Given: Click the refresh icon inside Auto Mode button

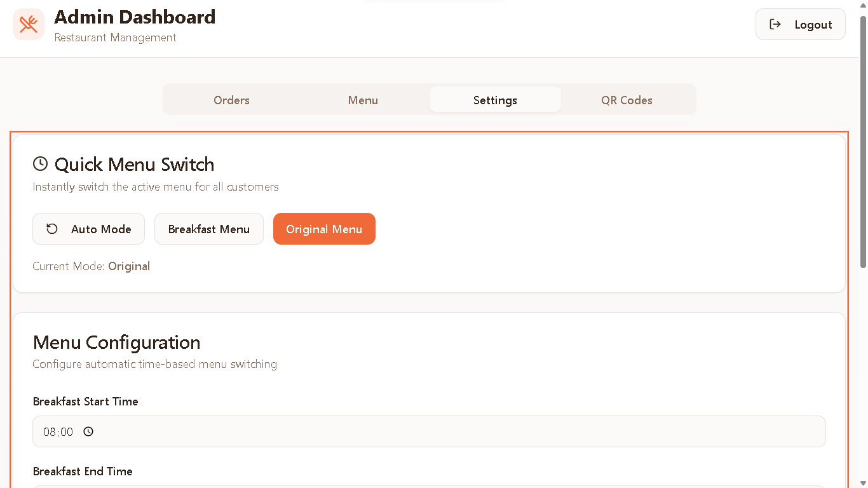Looking at the screenshot, I should [51, 228].
